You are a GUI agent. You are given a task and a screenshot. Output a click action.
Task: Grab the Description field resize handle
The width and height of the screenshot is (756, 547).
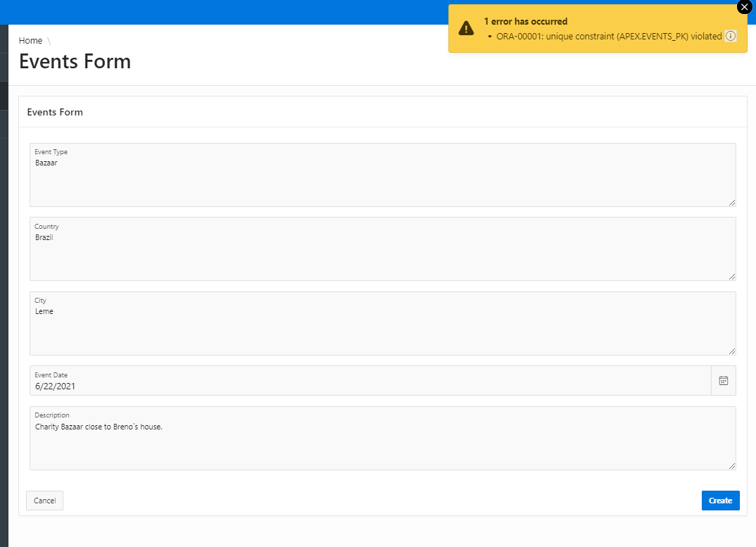tap(732, 466)
